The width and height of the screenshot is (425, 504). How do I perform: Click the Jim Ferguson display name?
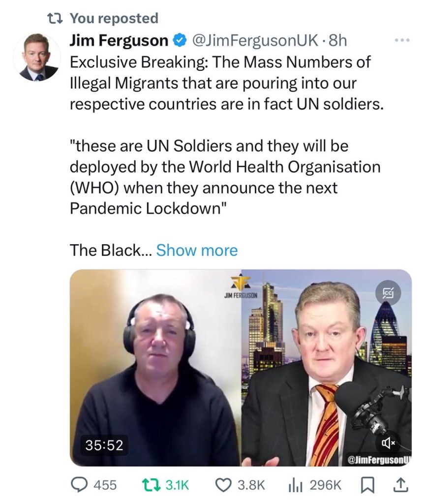point(119,40)
